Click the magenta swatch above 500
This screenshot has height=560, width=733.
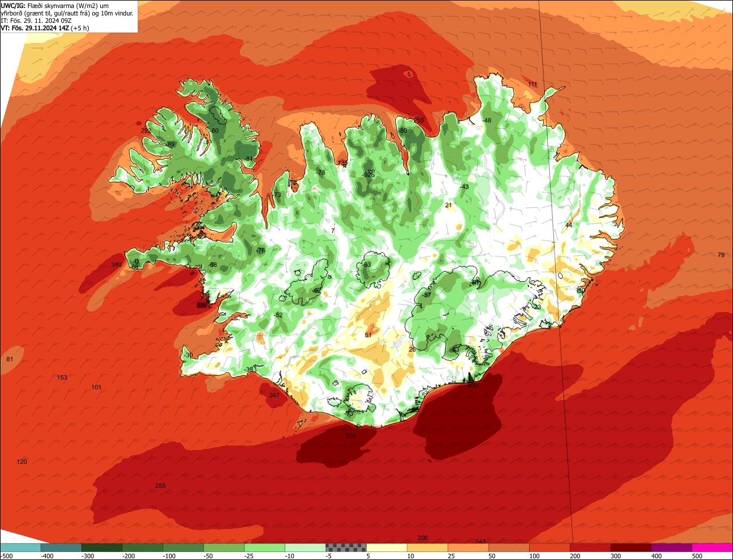tap(712, 547)
